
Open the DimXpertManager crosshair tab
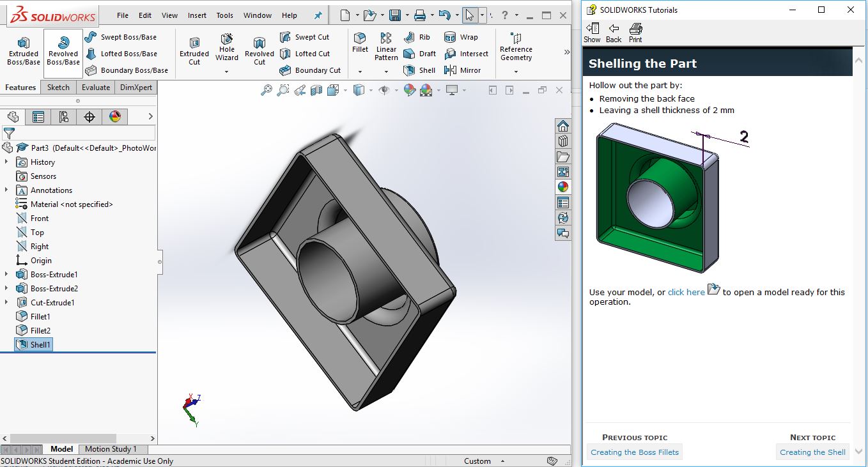pyautogui.click(x=89, y=116)
